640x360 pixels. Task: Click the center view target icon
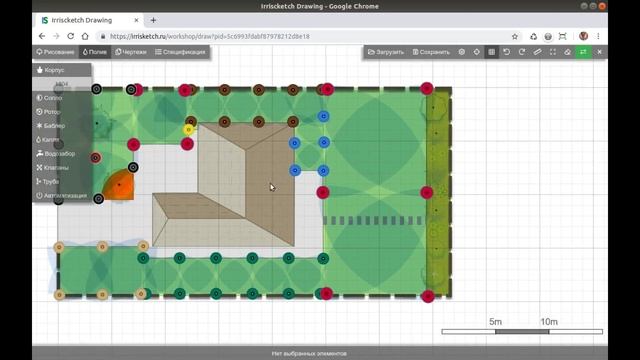[x=476, y=52]
